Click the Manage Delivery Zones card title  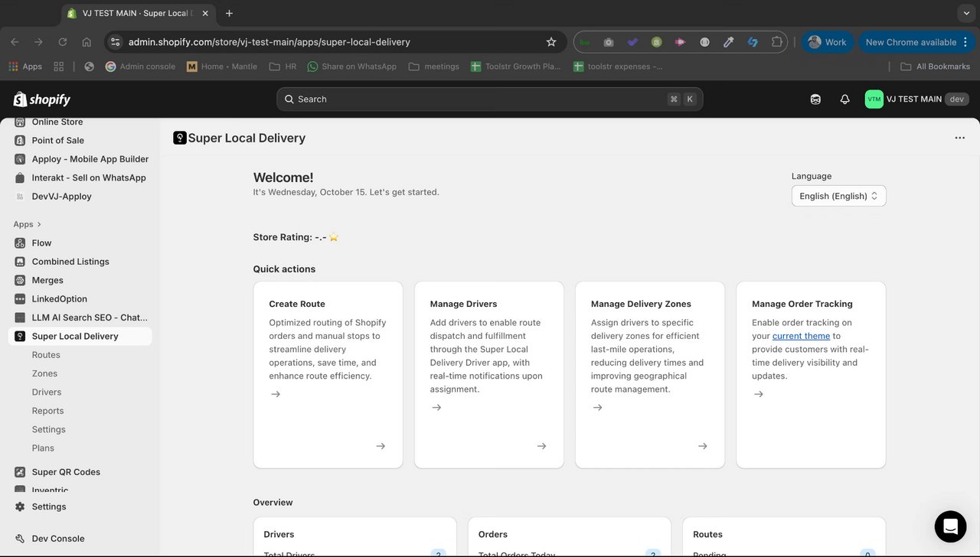point(641,304)
